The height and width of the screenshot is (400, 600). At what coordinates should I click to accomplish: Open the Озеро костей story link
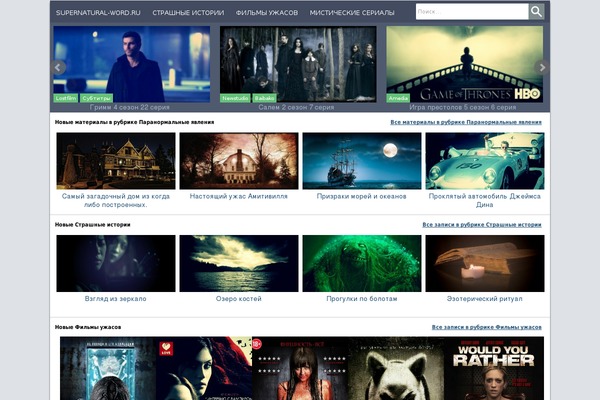point(238,298)
